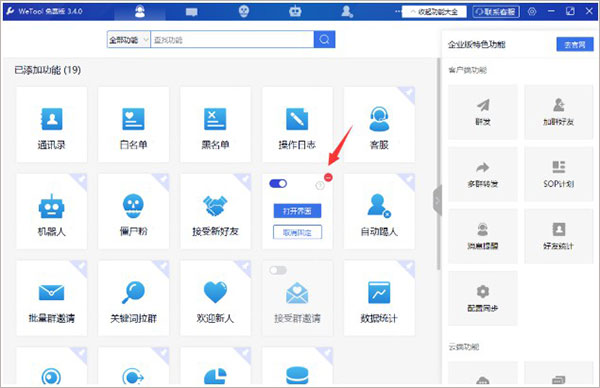This screenshot has height=388, width=600.
Task: Open settings gear in title bar
Action: (x=532, y=11)
